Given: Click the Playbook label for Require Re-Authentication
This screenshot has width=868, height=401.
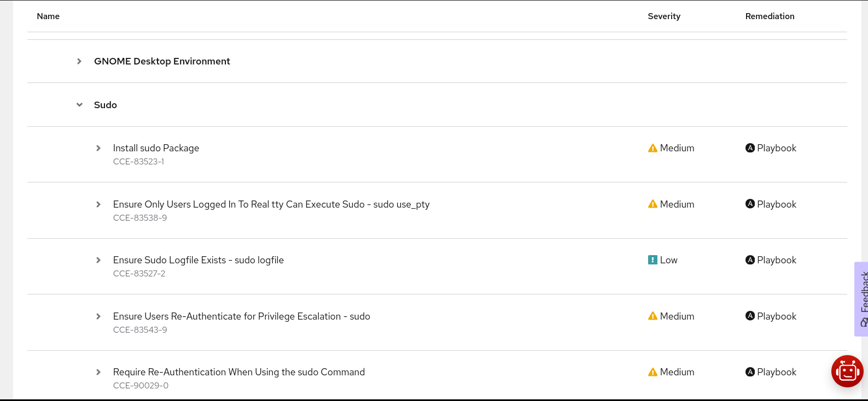Looking at the screenshot, I should [x=777, y=372].
